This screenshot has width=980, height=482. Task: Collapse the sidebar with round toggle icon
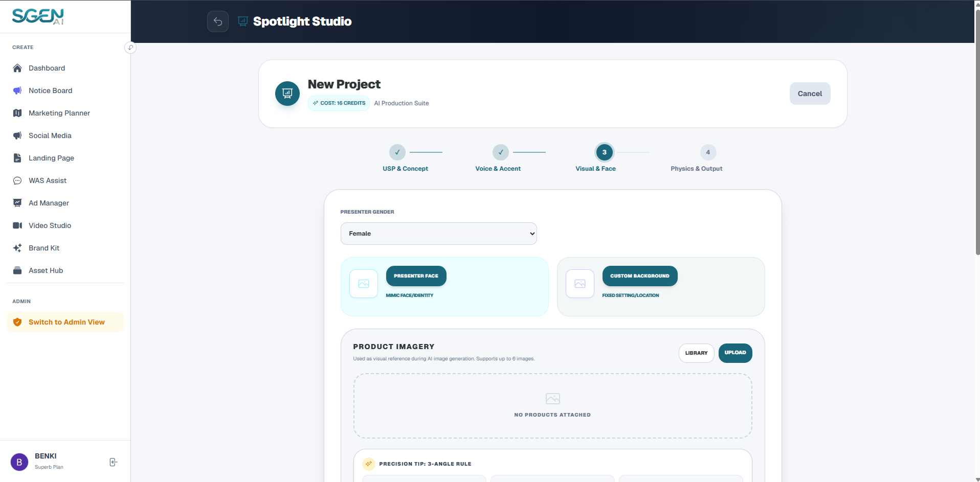tap(130, 48)
